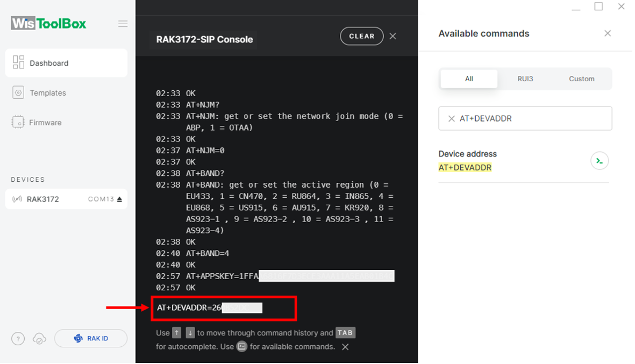Collapse sidebar with hamburger menu icon
This screenshot has height=364, width=635.
coord(123,24)
